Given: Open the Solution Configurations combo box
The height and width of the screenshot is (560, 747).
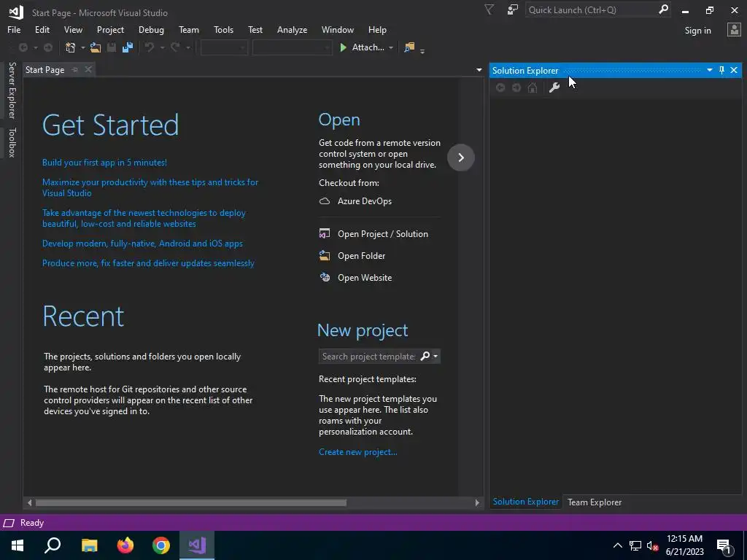Looking at the screenshot, I should [x=223, y=47].
